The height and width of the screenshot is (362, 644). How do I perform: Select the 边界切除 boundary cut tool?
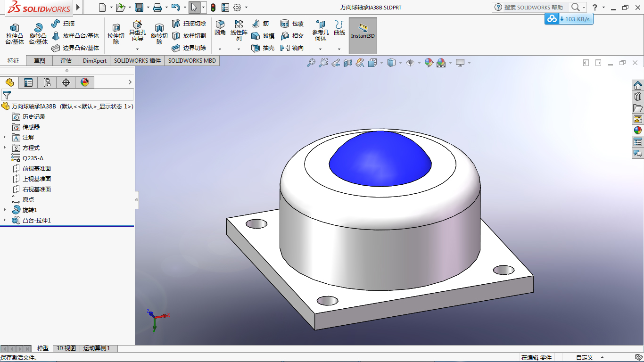click(189, 48)
